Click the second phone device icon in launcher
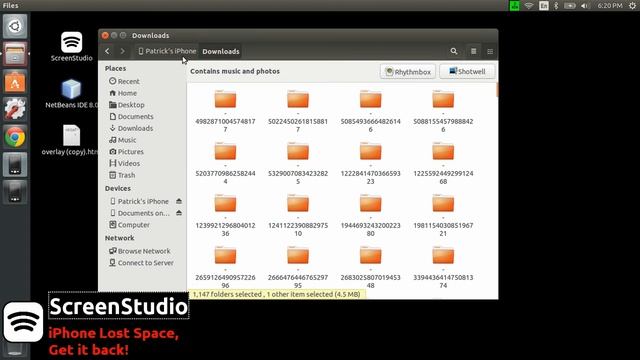 click(15, 192)
